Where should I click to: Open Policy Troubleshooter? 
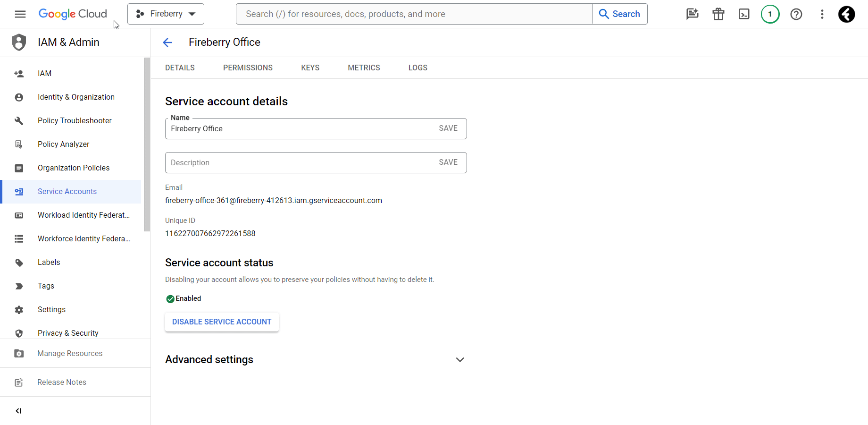click(72, 121)
